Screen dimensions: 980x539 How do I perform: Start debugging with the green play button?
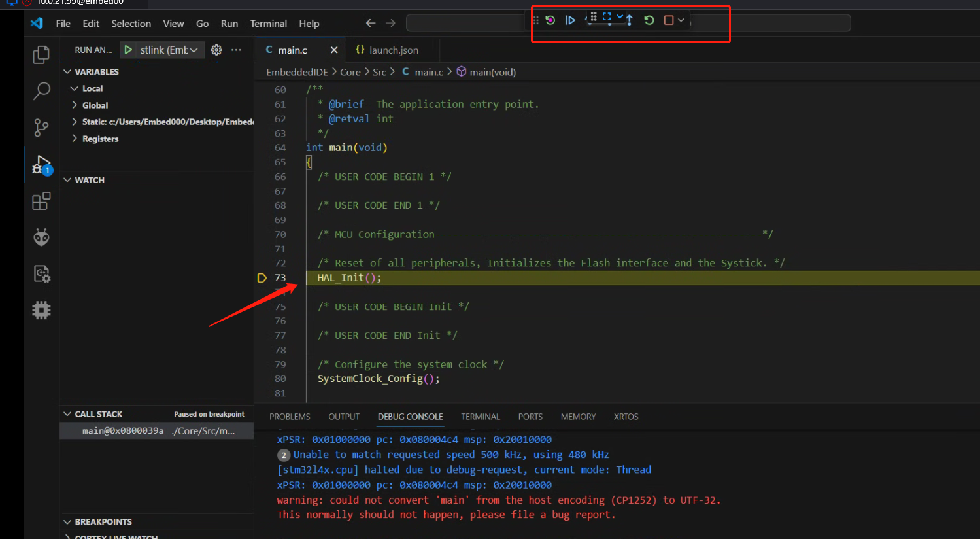coord(128,50)
